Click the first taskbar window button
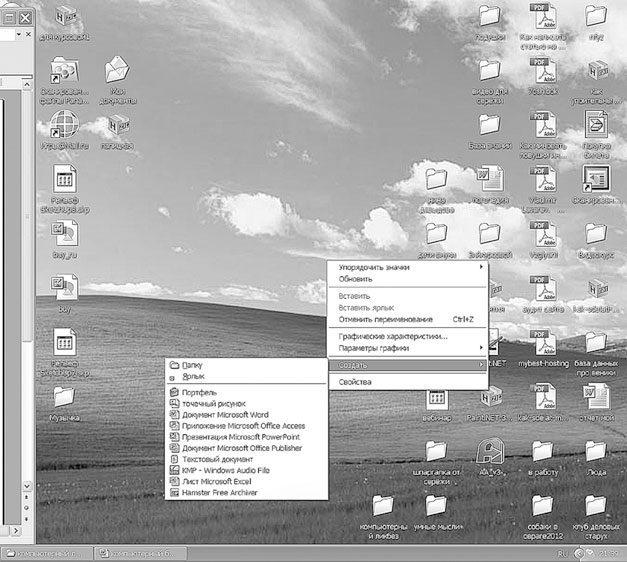627x562 pixels. [46, 554]
